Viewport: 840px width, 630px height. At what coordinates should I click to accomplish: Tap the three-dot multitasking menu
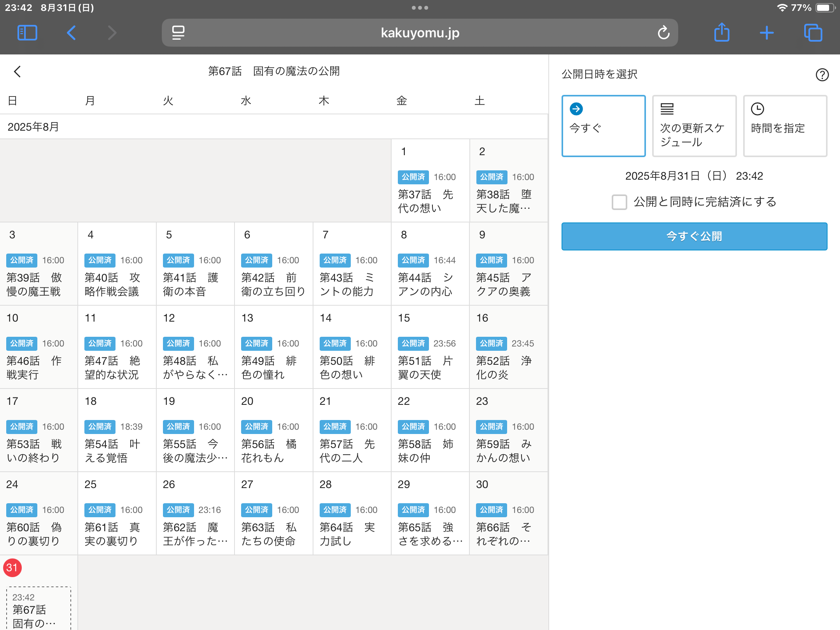[420, 8]
